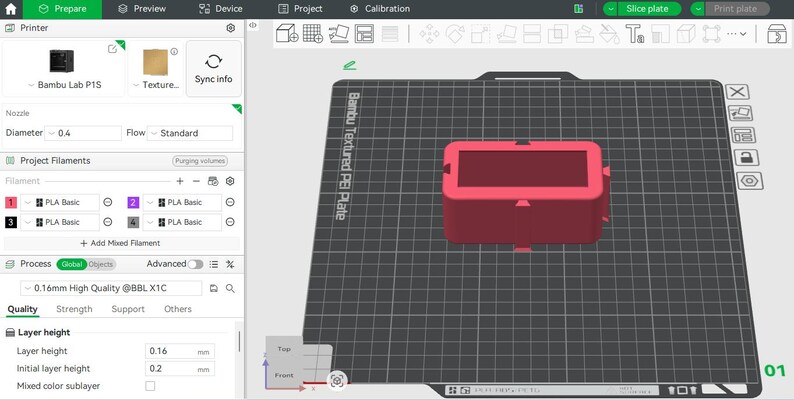
Task: Open the 0.16mm High Quality preset dropdown
Action: (x=111, y=288)
